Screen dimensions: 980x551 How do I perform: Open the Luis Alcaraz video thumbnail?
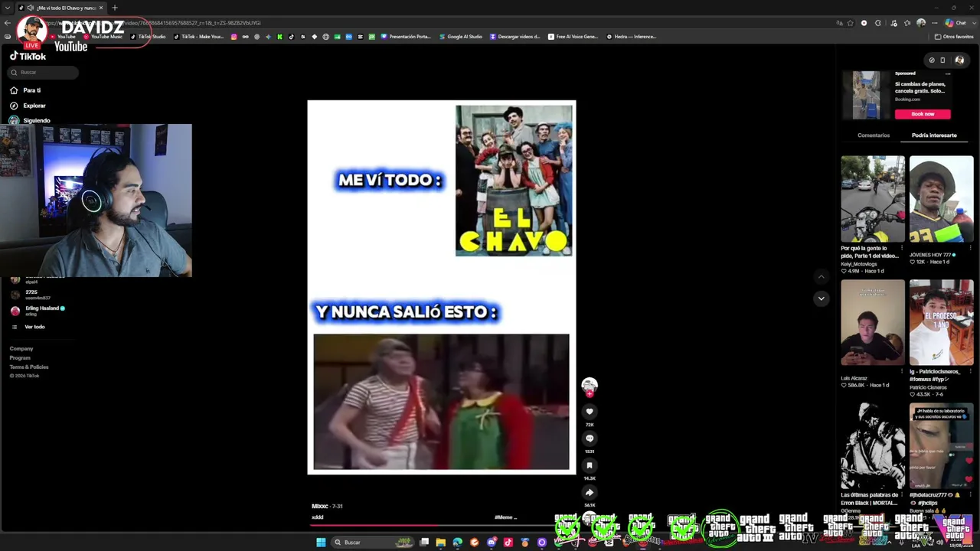[x=873, y=323]
